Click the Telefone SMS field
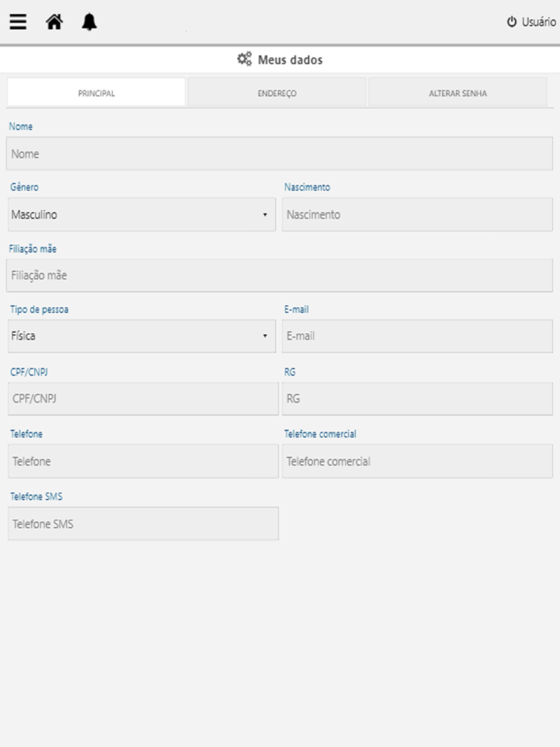 point(143,524)
